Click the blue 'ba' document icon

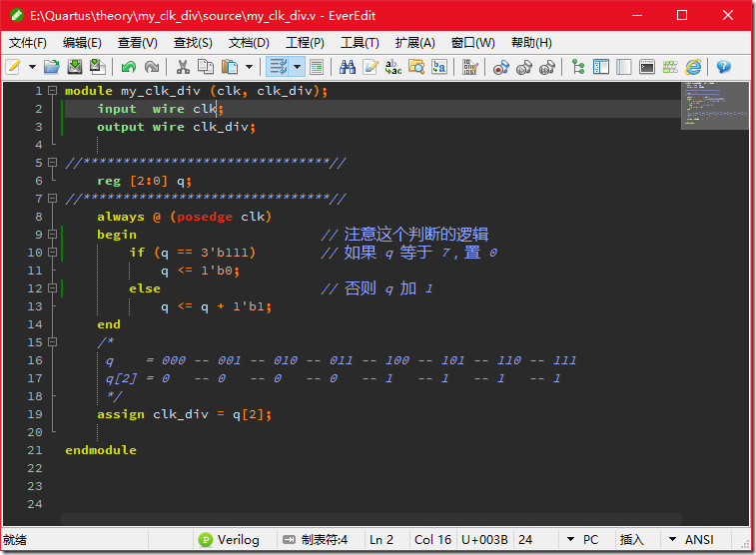tap(439, 67)
